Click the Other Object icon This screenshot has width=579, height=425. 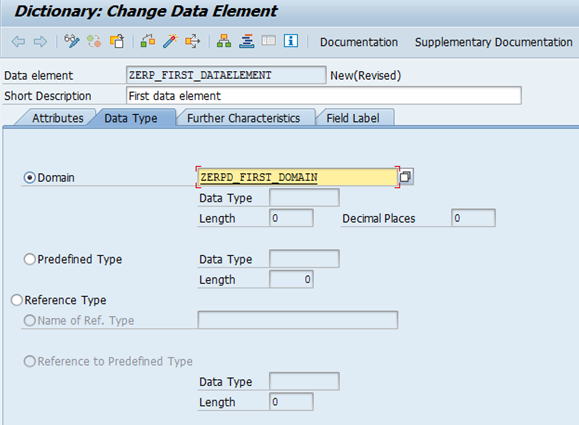coord(117,41)
